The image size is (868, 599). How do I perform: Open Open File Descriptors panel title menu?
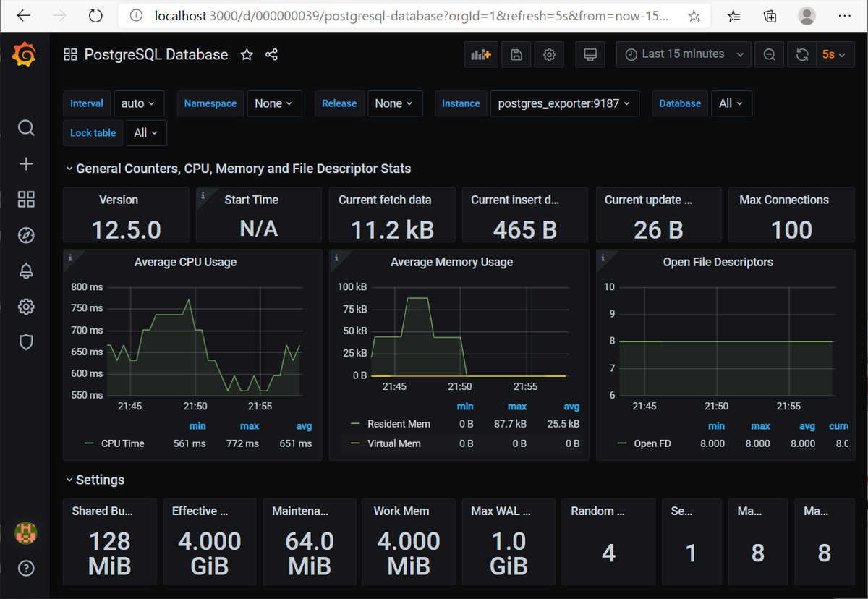718,262
